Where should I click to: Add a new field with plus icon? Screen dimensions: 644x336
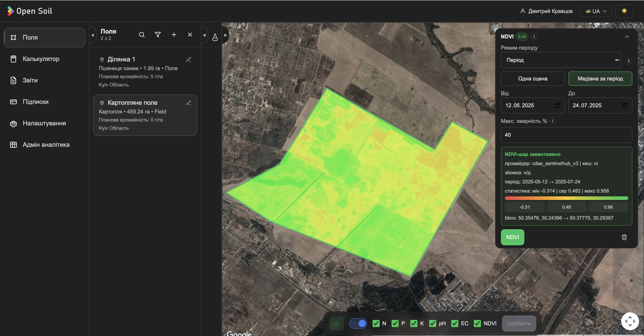point(174,35)
